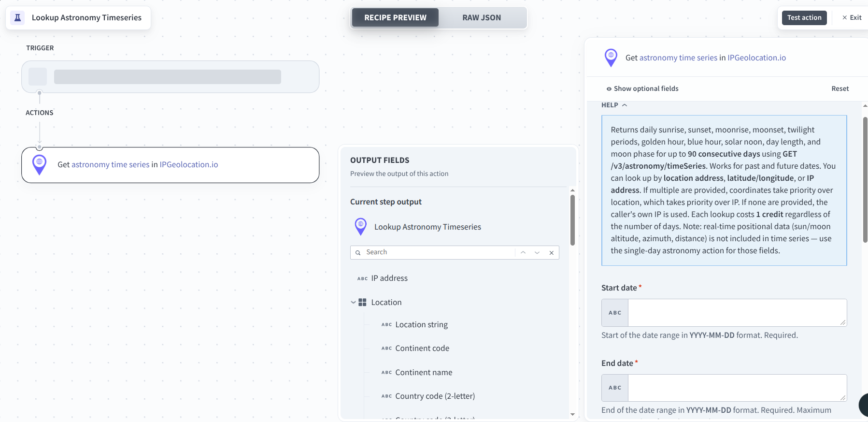Screen dimensions: 868x422
Task: Click the IPGeolocation pin icon in action step
Action: 39,165
